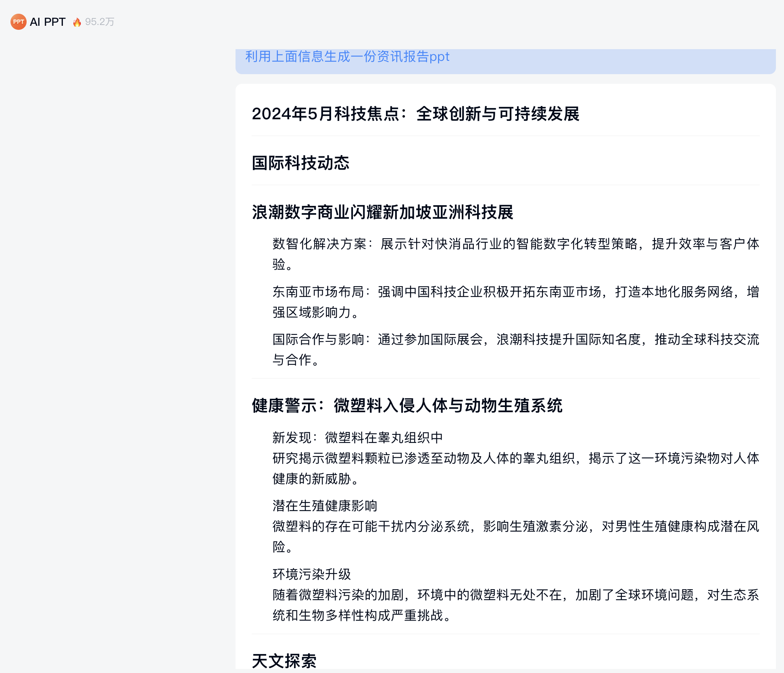
Task: Click the flame popularity icon
Action: click(x=77, y=22)
